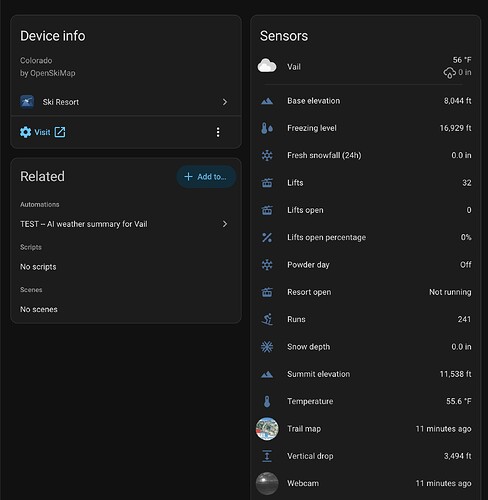This screenshot has width=488, height=500.
Task: Open the Visit external link
Action: 43,132
